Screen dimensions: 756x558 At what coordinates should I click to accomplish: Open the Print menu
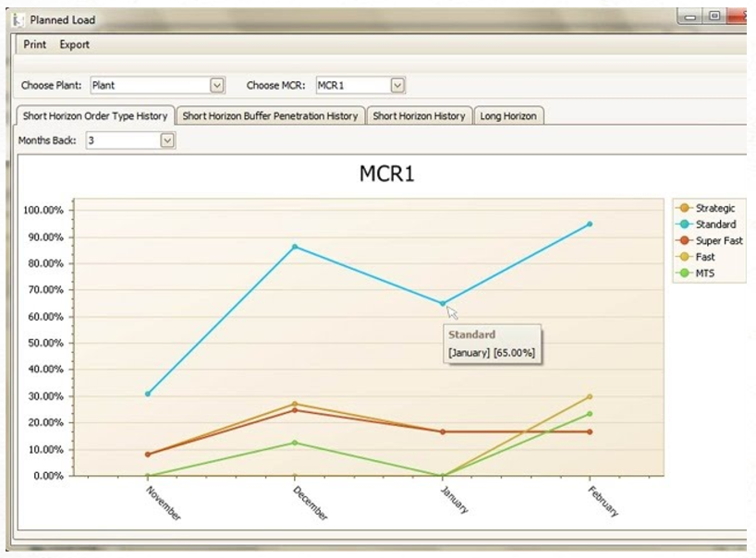click(x=34, y=44)
